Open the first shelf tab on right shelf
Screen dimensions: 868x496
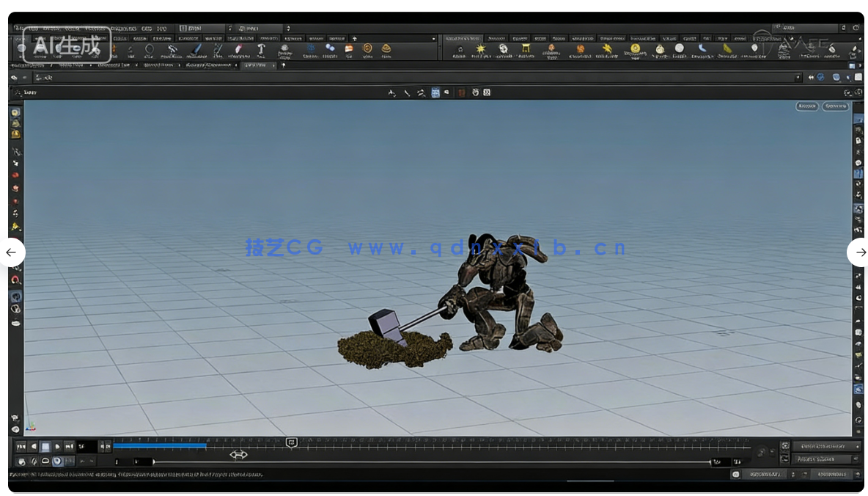463,38
